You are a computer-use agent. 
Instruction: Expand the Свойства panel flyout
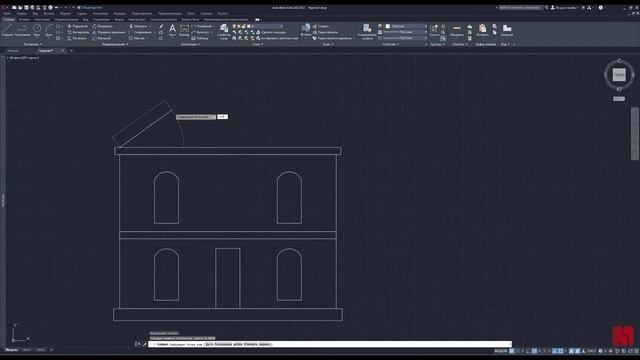[x=391, y=44]
